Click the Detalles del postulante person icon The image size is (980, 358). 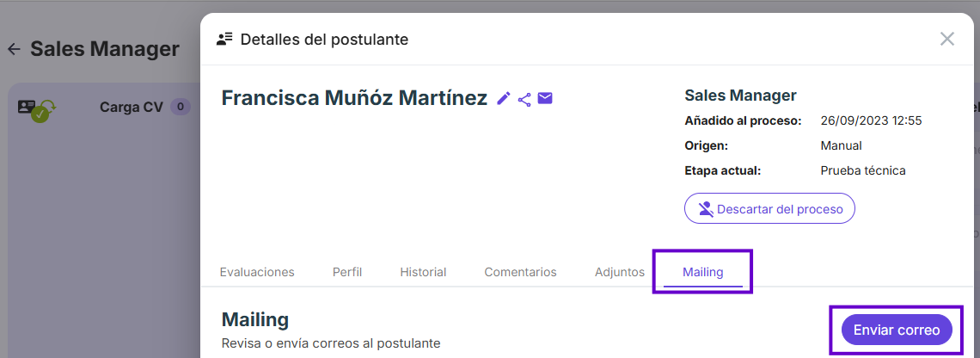point(224,40)
